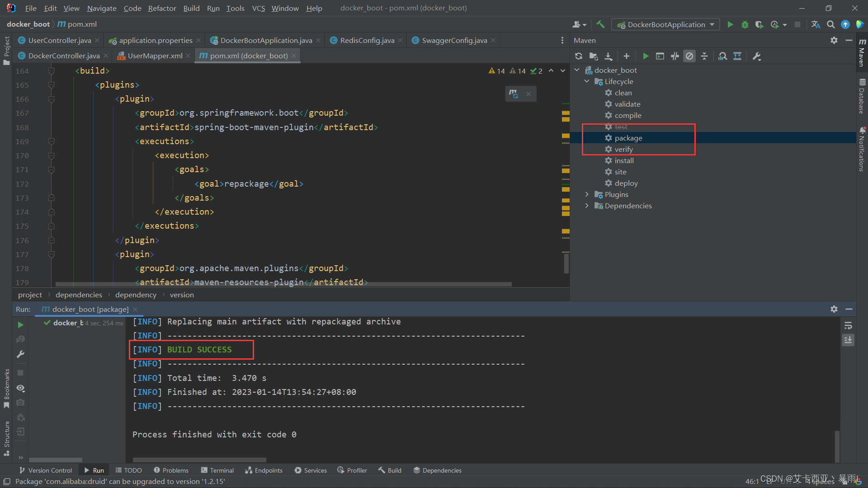
Task: Click the package lifecycle item
Action: pos(628,138)
